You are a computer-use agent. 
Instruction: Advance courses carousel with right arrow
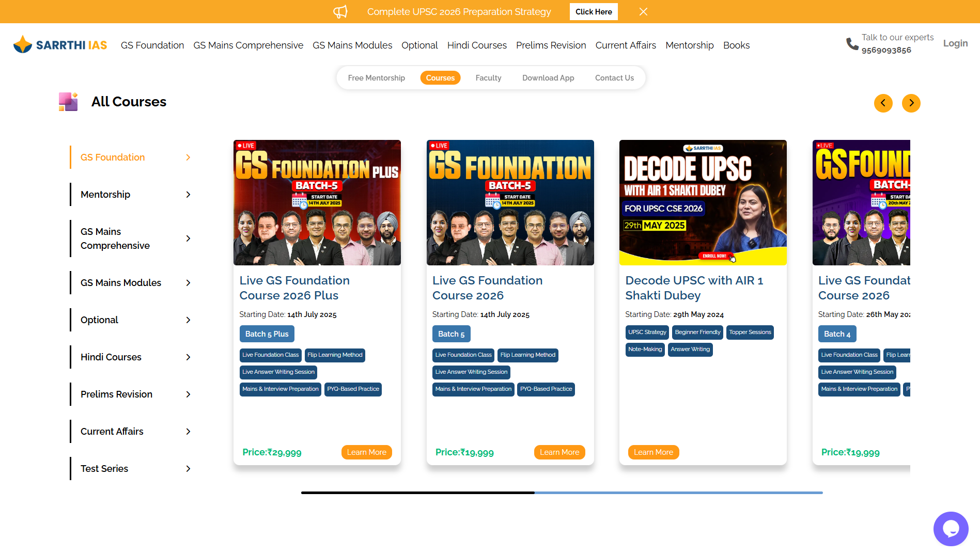click(x=911, y=103)
